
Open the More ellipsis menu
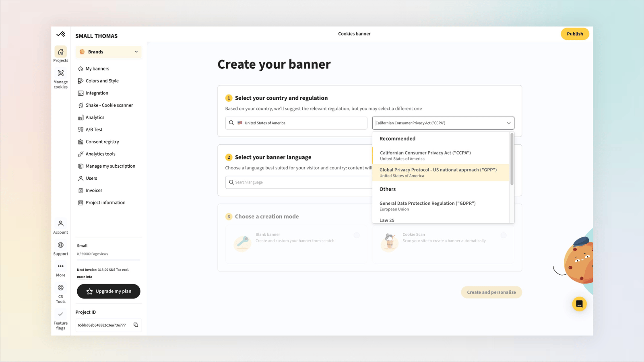tap(61, 266)
